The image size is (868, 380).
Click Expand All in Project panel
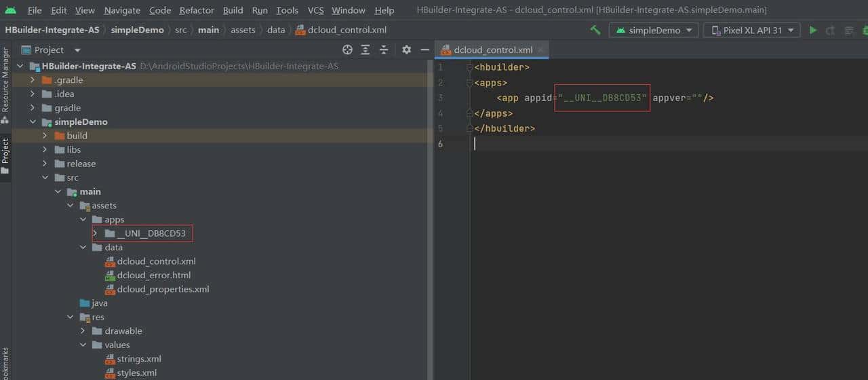point(366,50)
